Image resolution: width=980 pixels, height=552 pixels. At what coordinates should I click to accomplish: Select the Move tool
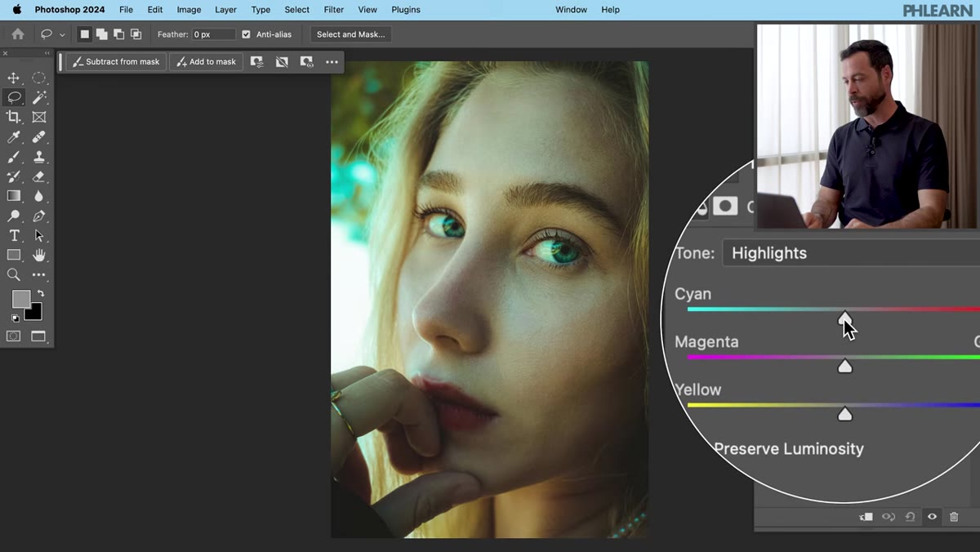point(14,78)
